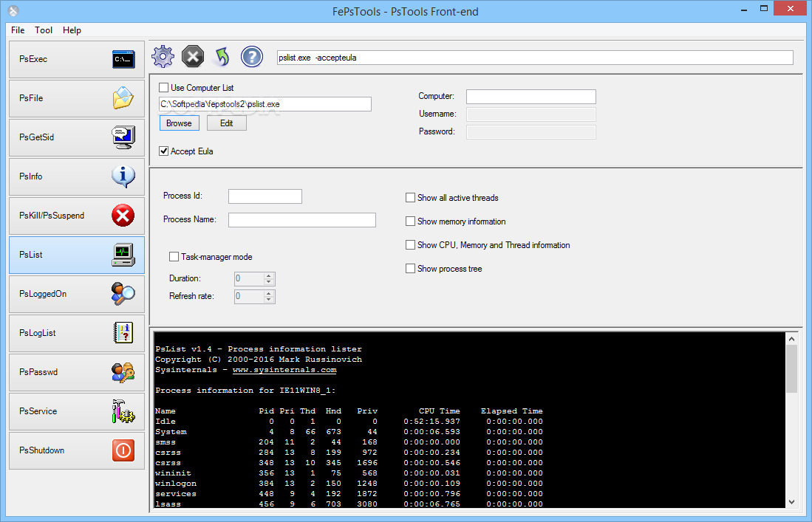Select the PsFile folder icon
The width and height of the screenshot is (812, 522).
pyautogui.click(x=123, y=97)
